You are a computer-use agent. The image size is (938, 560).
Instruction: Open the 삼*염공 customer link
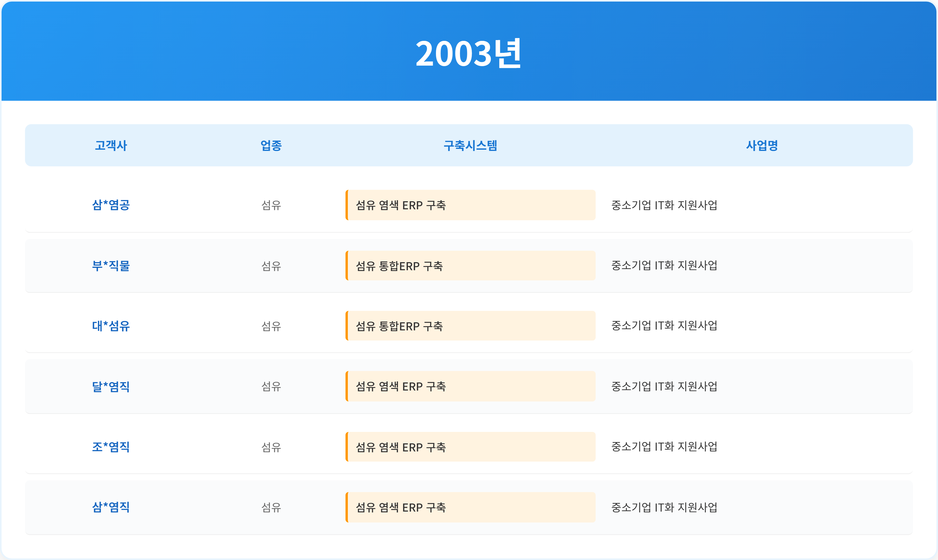pos(111,205)
